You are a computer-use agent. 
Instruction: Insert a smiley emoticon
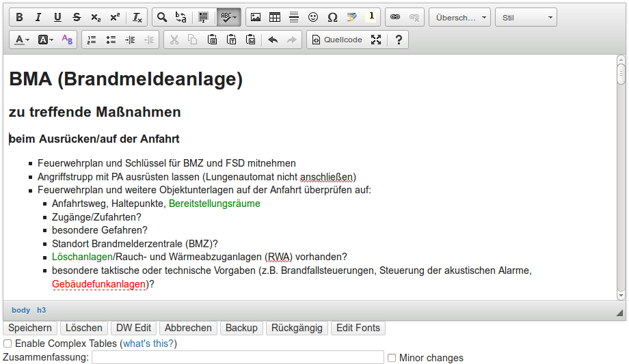point(313,17)
